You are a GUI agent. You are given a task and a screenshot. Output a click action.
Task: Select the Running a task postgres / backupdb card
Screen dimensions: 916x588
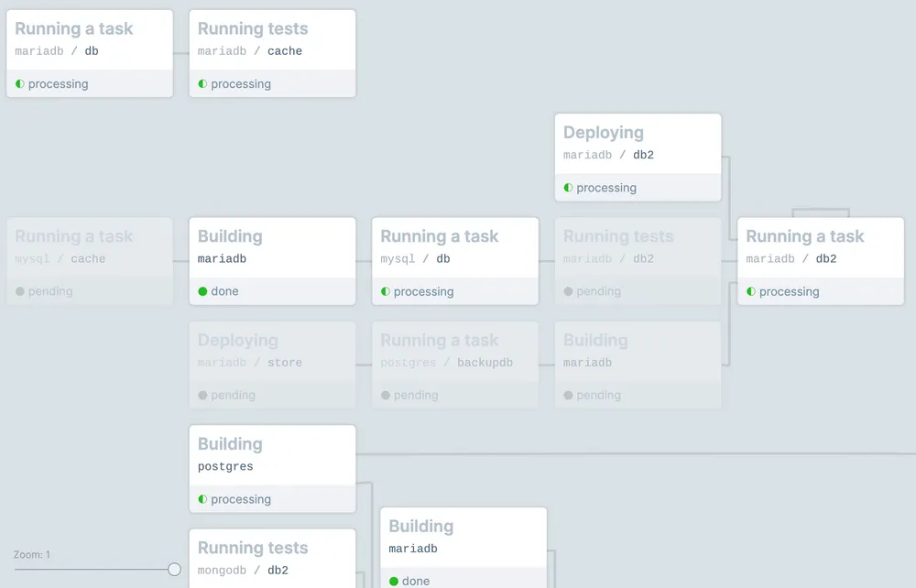[455, 365]
